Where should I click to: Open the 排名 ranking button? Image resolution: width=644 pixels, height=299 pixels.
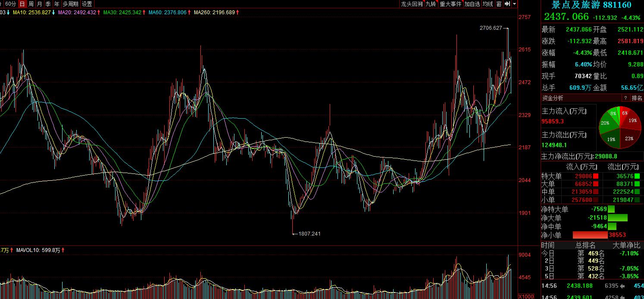tap(637, 98)
